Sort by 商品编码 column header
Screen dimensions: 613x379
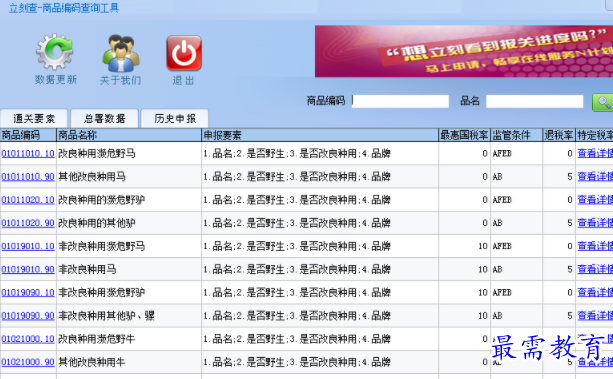pyautogui.click(x=28, y=135)
